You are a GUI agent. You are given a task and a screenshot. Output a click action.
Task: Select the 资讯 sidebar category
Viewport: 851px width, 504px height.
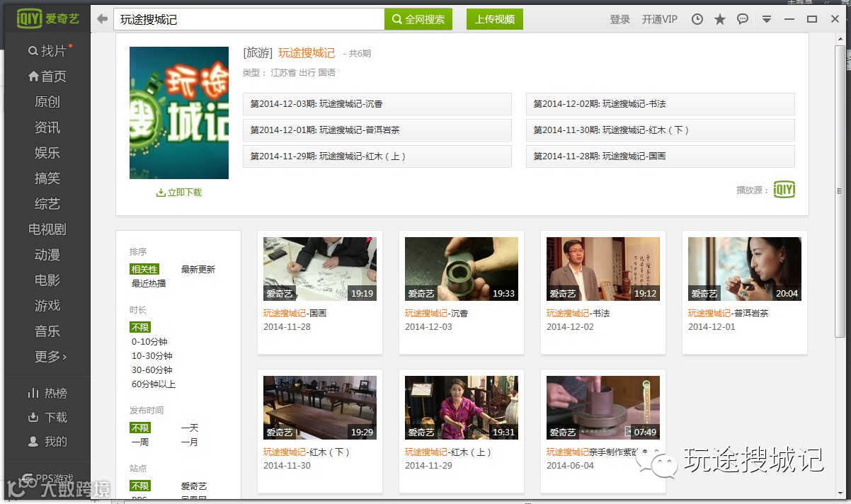pyautogui.click(x=47, y=127)
